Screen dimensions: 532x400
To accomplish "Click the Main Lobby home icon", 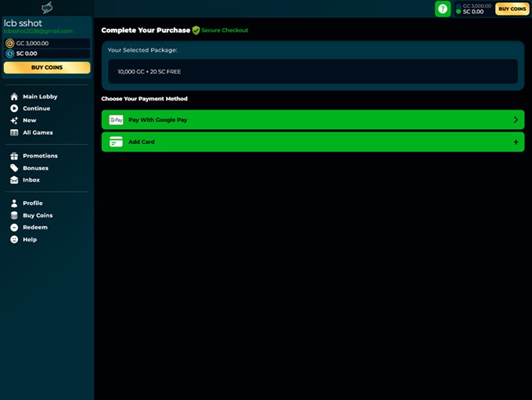I will coord(14,96).
